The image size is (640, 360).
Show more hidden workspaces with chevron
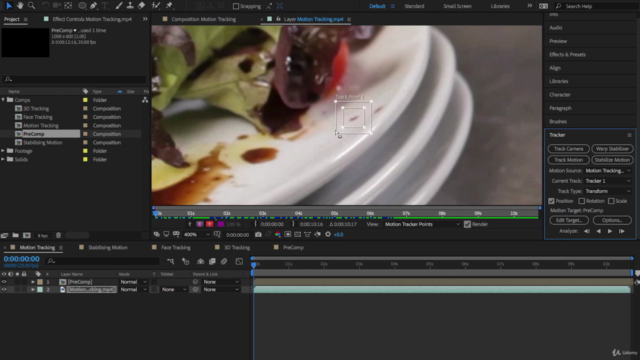[529, 6]
